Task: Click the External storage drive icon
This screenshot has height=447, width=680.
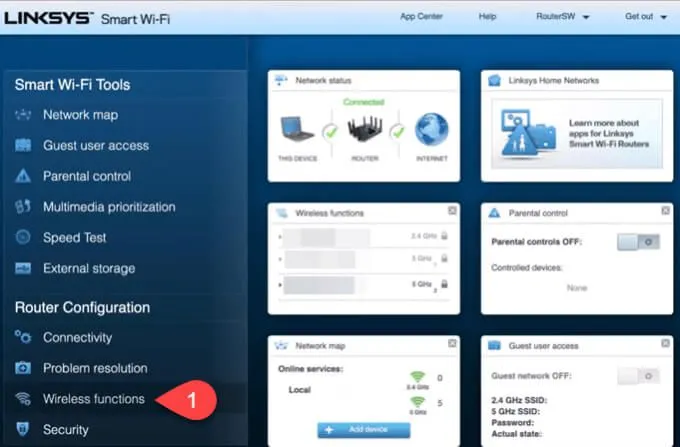Action: click(x=23, y=268)
